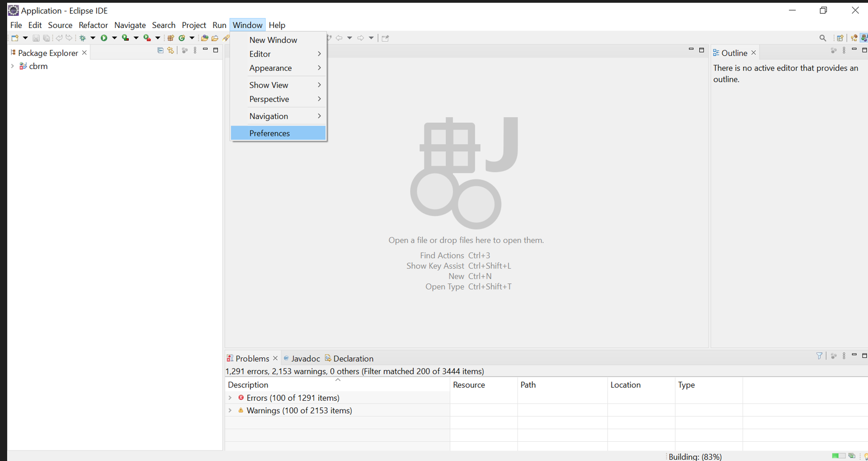This screenshot has height=461, width=868.
Task: Click the Open Type toolbar icon
Action: (x=204, y=38)
